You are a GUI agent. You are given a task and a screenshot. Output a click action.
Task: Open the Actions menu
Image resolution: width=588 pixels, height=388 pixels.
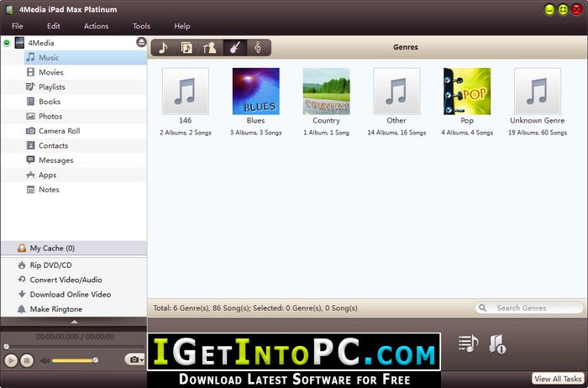point(96,26)
